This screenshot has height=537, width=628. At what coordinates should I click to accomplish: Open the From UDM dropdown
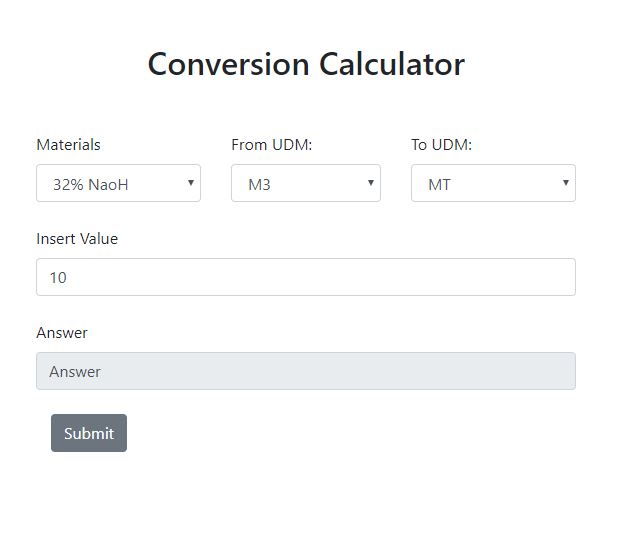pyautogui.click(x=305, y=183)
